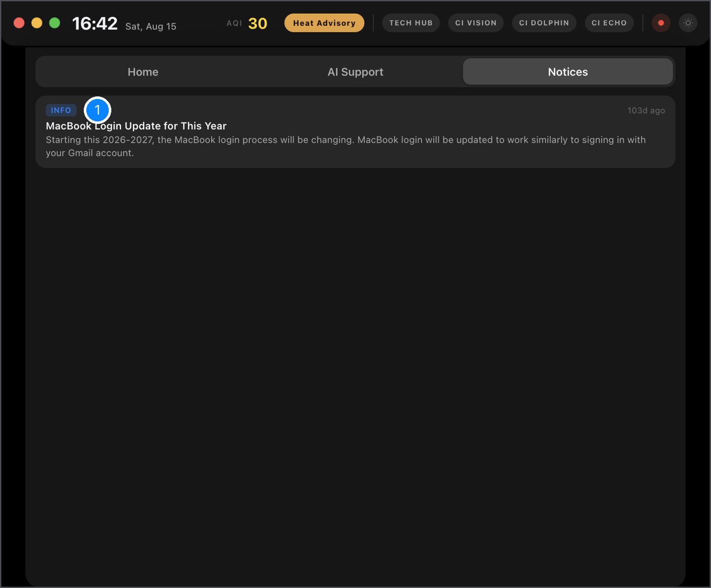Open the CI VISION shortcut
The width and height of the screenshot is (711, 588).
[x=476, y=23]
